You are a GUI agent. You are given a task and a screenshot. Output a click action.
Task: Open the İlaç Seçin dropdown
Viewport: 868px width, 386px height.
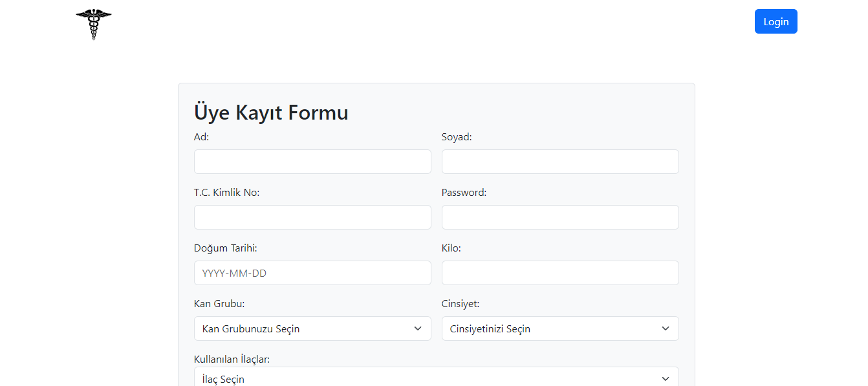click(x=437, y=377)
